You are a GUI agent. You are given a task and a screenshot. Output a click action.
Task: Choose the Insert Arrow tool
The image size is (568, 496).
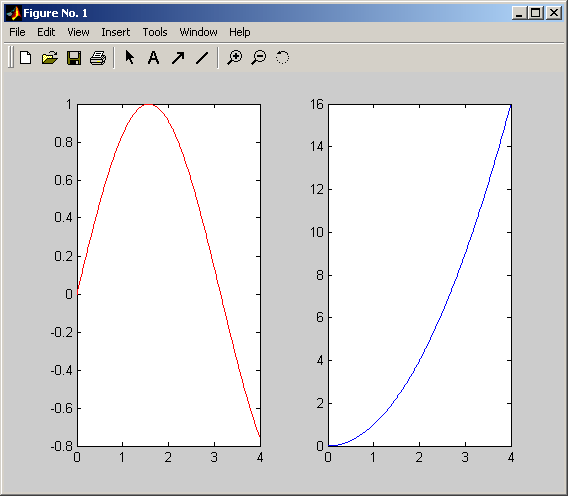click(x=178, y=58)
